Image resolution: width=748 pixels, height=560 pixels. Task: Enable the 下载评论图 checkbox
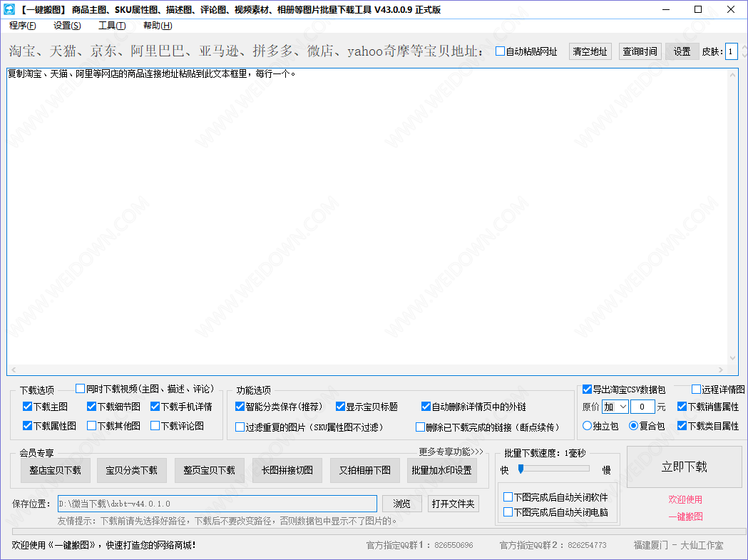tap(155, 426)
